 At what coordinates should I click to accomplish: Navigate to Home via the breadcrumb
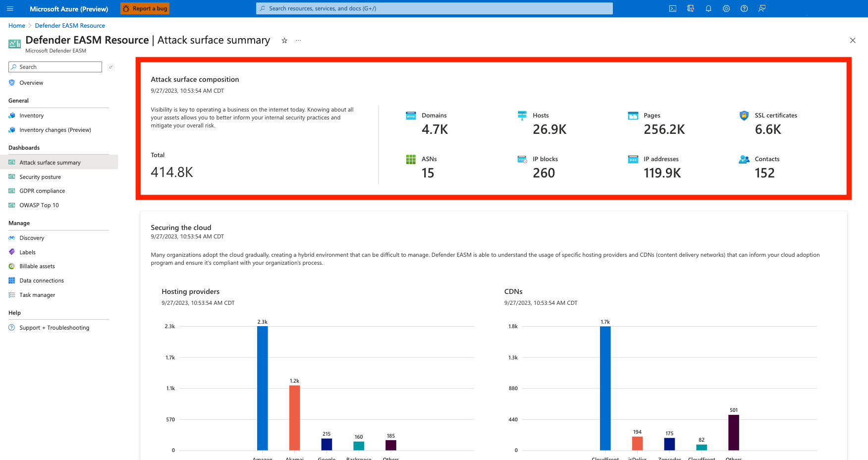tap(16, 25)
